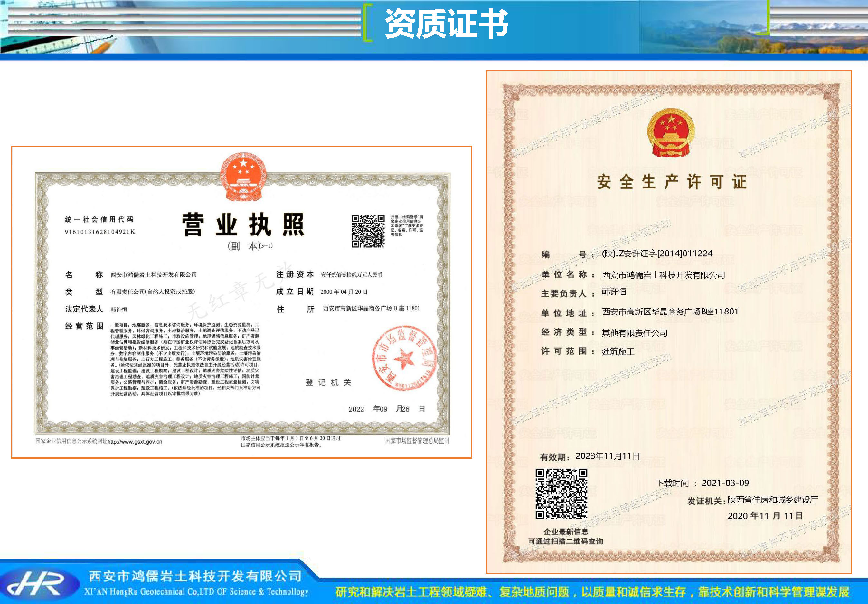Click the red registration authority seal stamp
This screenshot has width=868, height=604.
(405, 358)
